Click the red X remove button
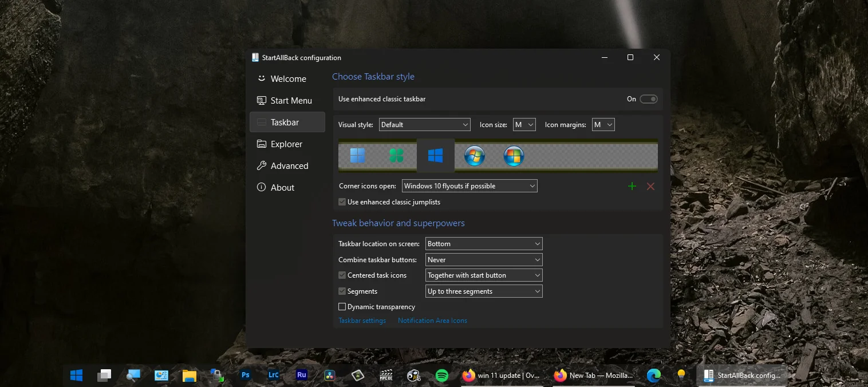Image resolution: width=868 pixels, height=387 pixels. coord(650,186)
